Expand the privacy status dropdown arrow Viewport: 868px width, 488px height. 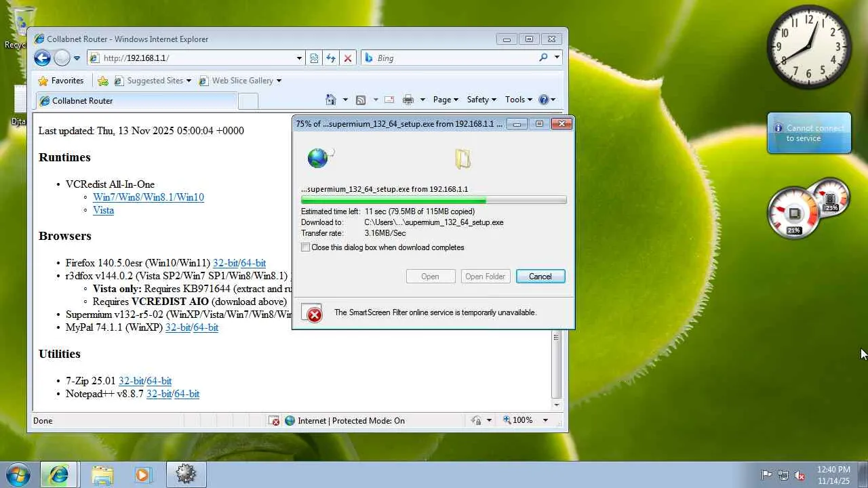tap(489, 421)
